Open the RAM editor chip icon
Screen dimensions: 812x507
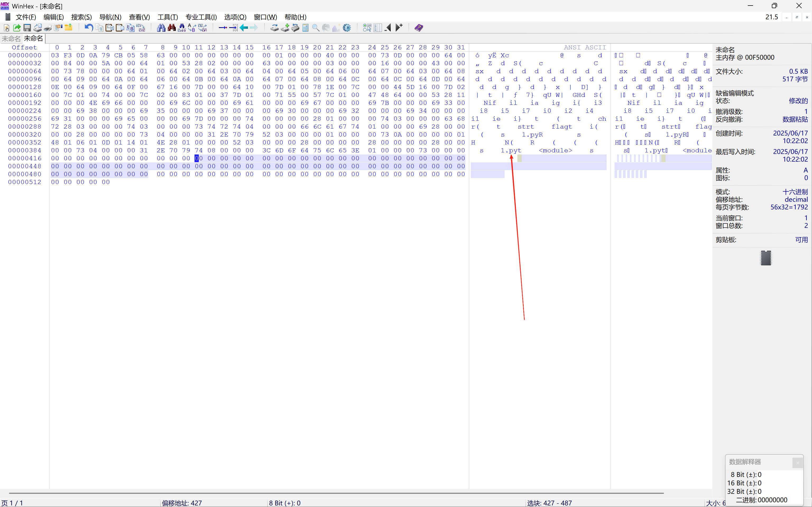(295, 28)
